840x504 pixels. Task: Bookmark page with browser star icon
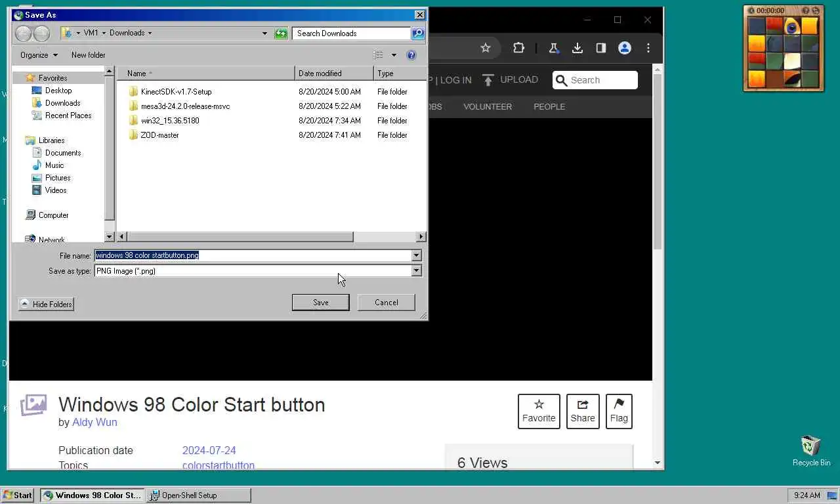[486, 48]
